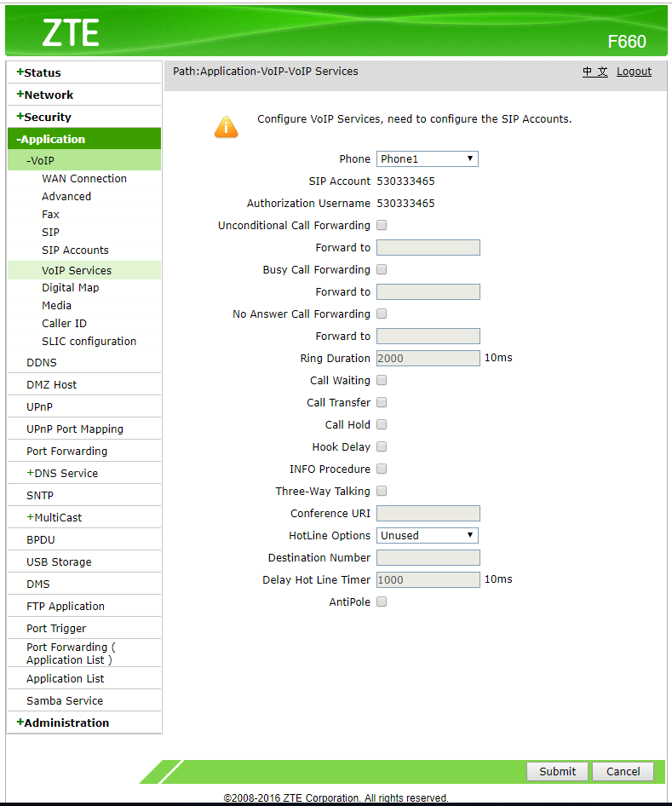This screenshot has width=672, height=806.
Task: Click SIP Account value 530333465
Action: (x=405, y=181)
